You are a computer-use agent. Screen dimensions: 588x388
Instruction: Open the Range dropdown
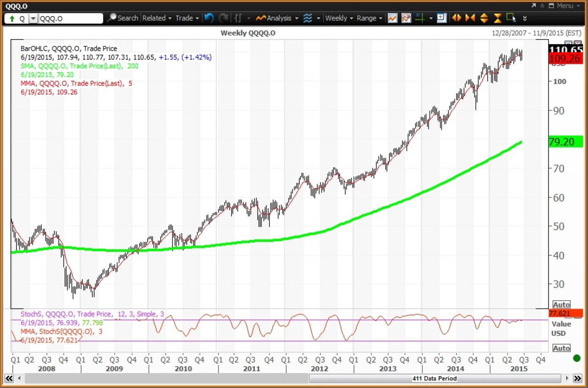[369, 18]
